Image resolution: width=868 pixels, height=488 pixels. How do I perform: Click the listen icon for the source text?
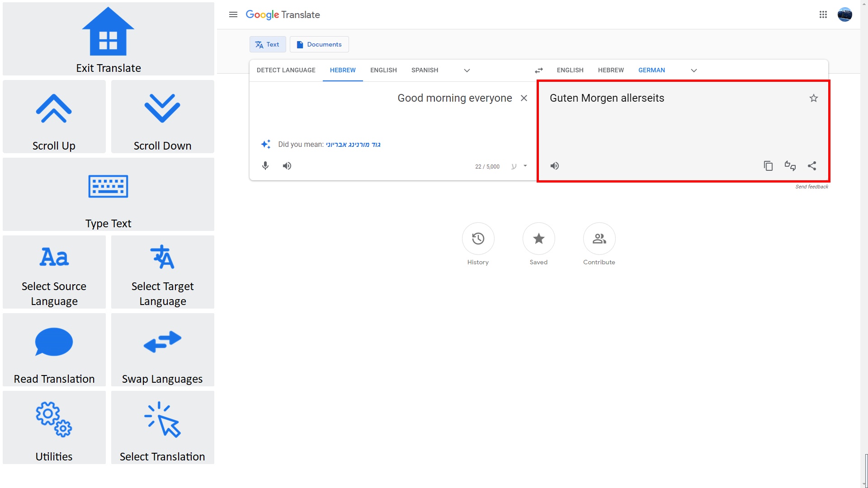click(287, 166)
